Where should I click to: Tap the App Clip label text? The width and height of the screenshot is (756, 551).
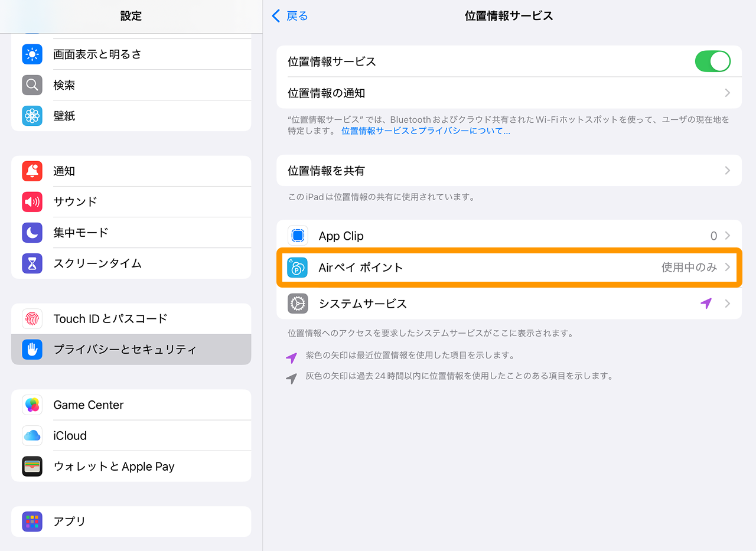(341, 236)
